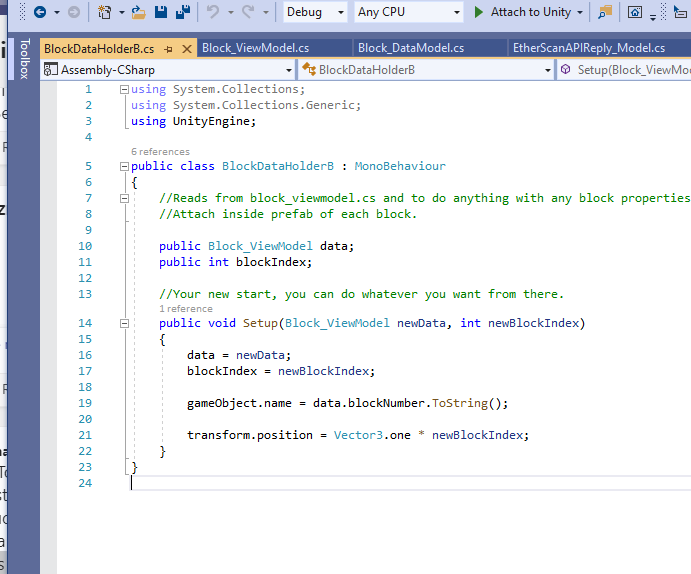Open the Debug configuration dropdown
The height and width of the screenshot is (574, 691).
pyautogui.click(x=315, y=12)
